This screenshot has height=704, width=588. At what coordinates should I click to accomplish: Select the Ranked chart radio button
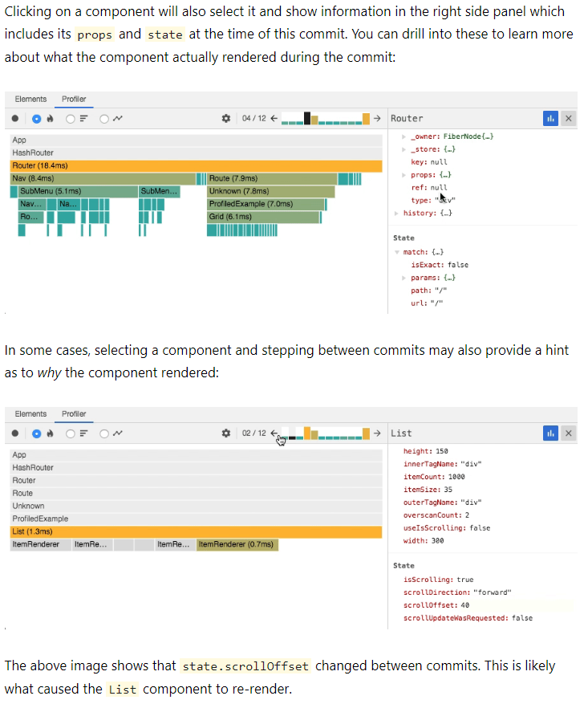click(x=71, y=118)
